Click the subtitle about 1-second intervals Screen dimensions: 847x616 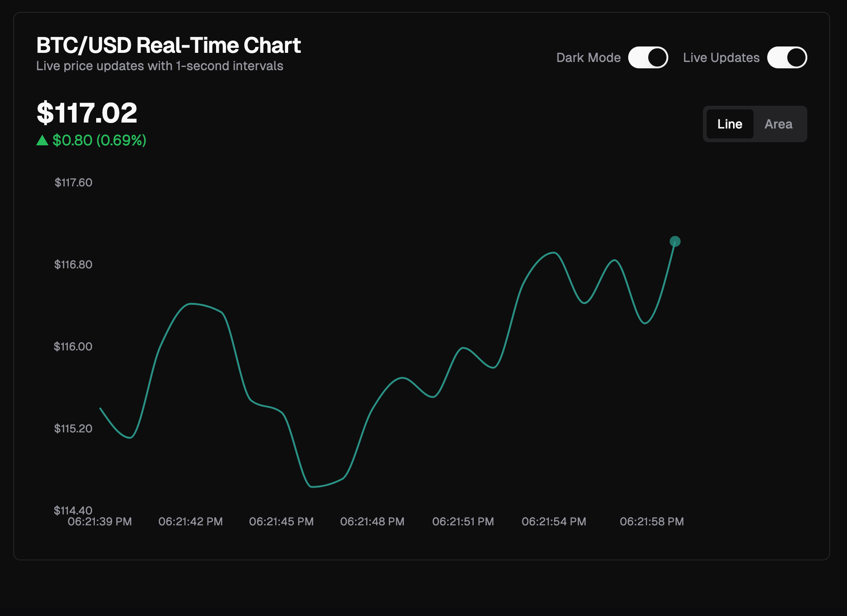(x=160, y=66)
